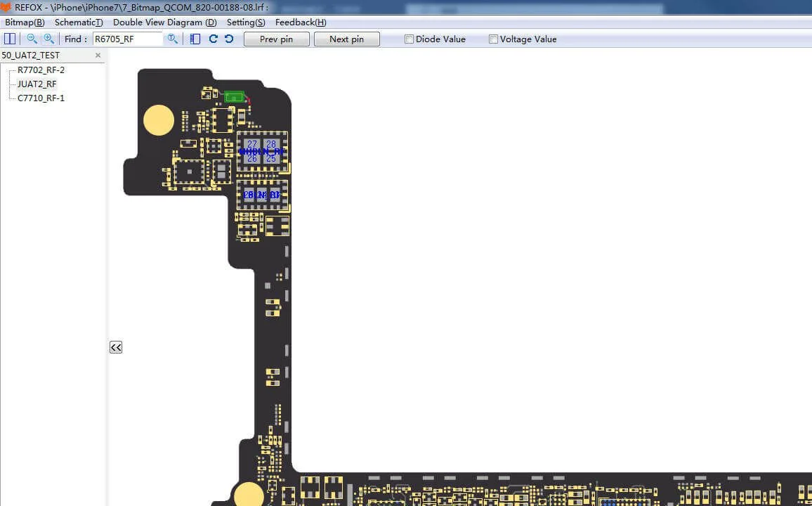The height and width of the screenshot is (506, 812).
Task: Click pad 28 on the board chip
Action: [271, 144]
